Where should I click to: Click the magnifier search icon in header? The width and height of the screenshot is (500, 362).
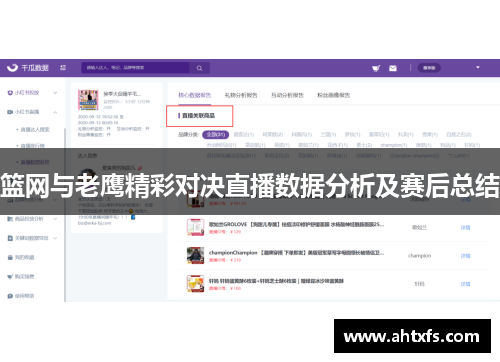point(199,68)
